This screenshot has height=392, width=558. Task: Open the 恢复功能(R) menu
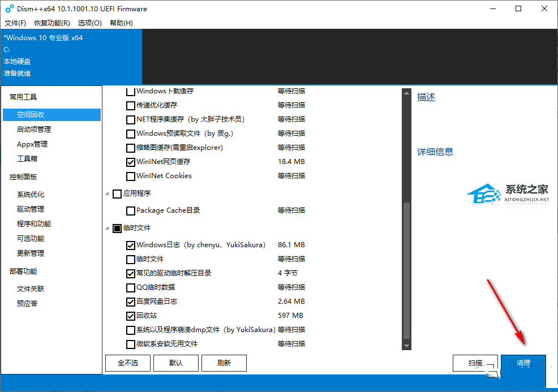coord(52,23)
